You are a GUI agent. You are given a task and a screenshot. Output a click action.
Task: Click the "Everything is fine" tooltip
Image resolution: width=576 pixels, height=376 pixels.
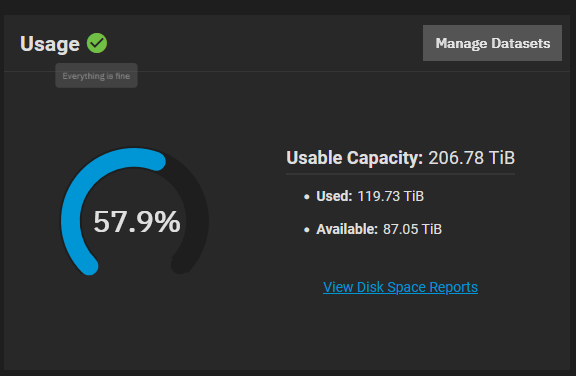coord(96,76)
